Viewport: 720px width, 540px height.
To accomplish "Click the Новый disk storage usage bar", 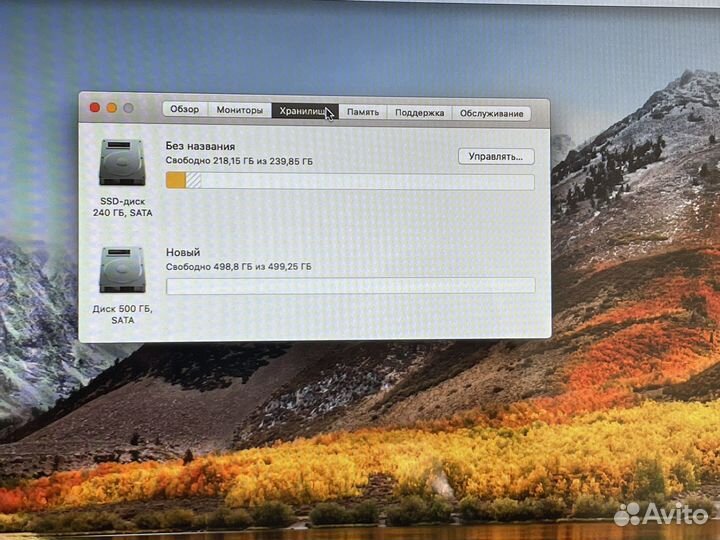I will [x=350, y=286].
